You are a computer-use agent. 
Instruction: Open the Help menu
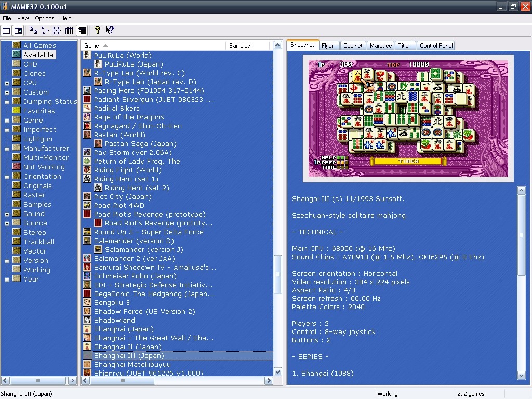click(66, 18)
